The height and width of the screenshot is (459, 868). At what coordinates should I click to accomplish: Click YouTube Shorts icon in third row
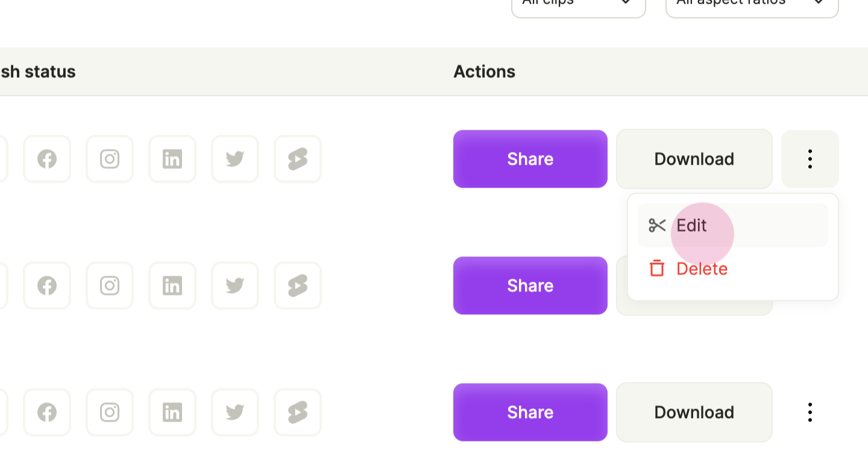pyautogui.click(x=298, y=413)
